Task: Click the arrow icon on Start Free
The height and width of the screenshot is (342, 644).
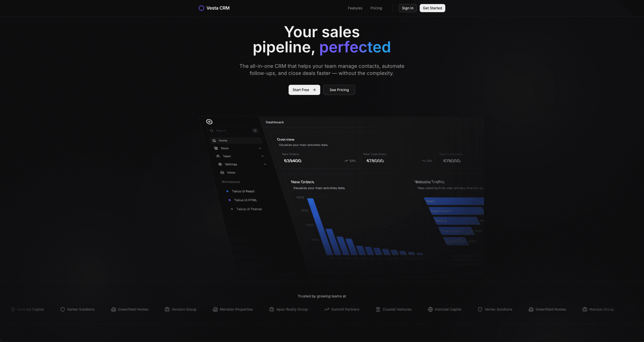Action: click(x=314, y=90)
